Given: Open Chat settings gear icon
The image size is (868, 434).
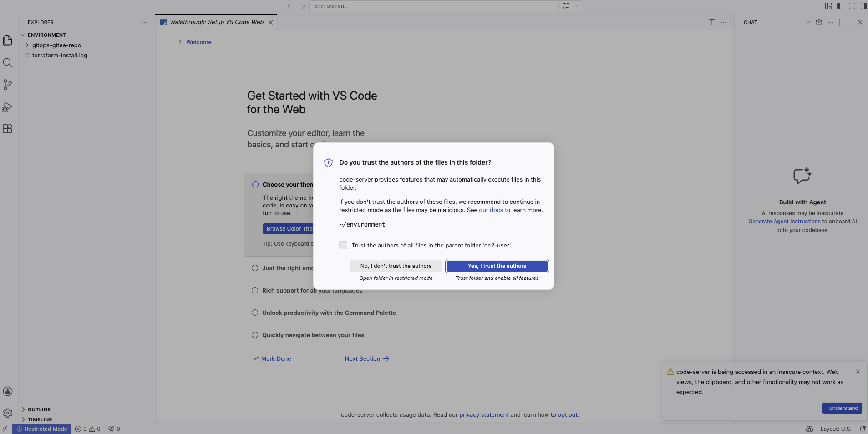Looking at the screenshot, I should 819,22.
